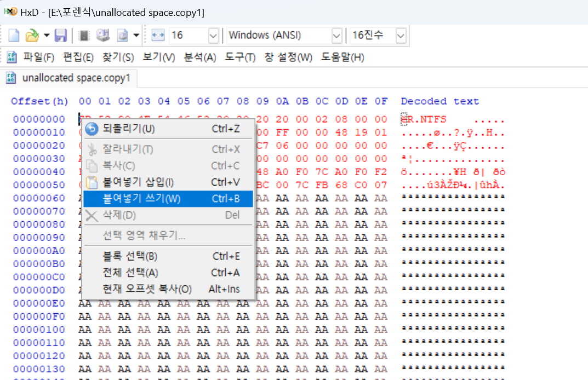
Task: Save the file using the disk icon
Action: point(61,36)
